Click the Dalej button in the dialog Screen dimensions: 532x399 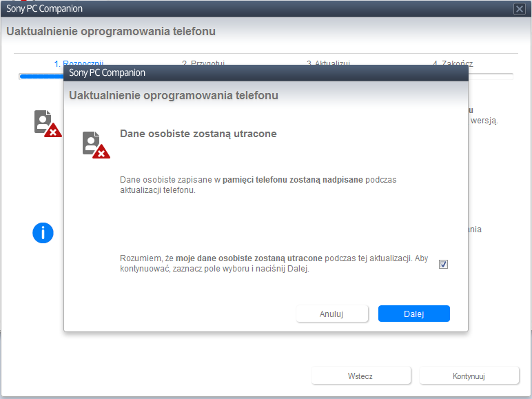click(x=414, y=314)
